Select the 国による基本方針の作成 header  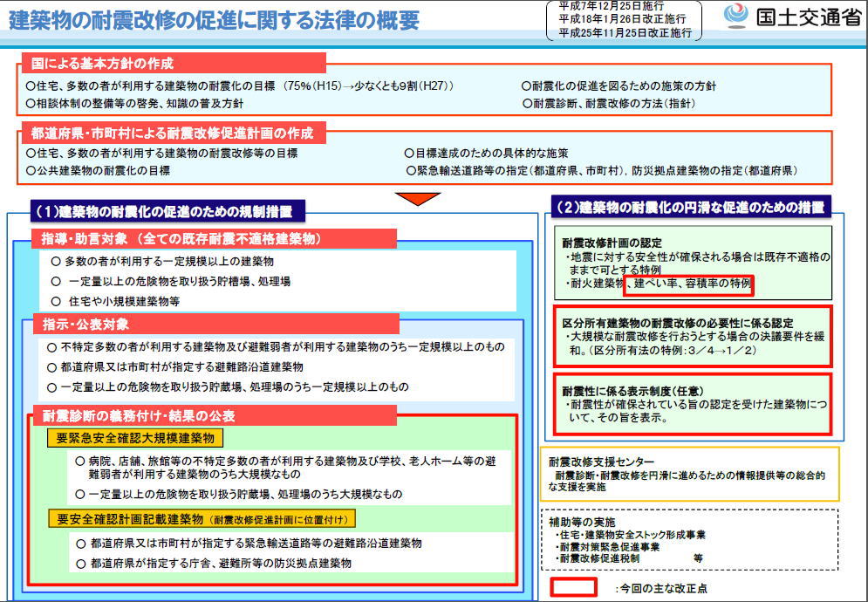[x=103, y=63]
